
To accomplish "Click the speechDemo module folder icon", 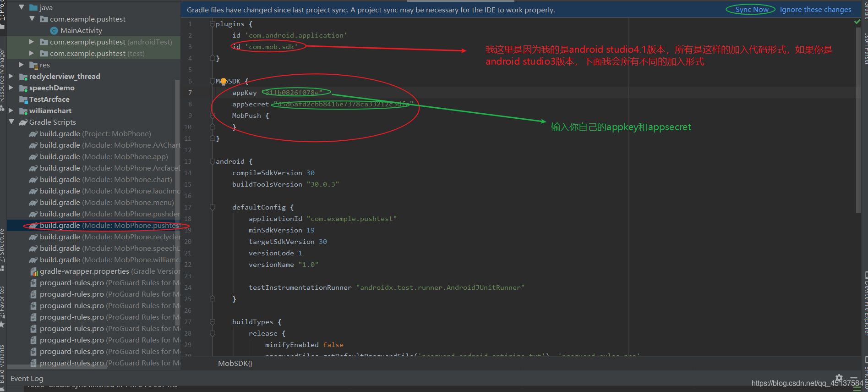I will pos(23,88).
